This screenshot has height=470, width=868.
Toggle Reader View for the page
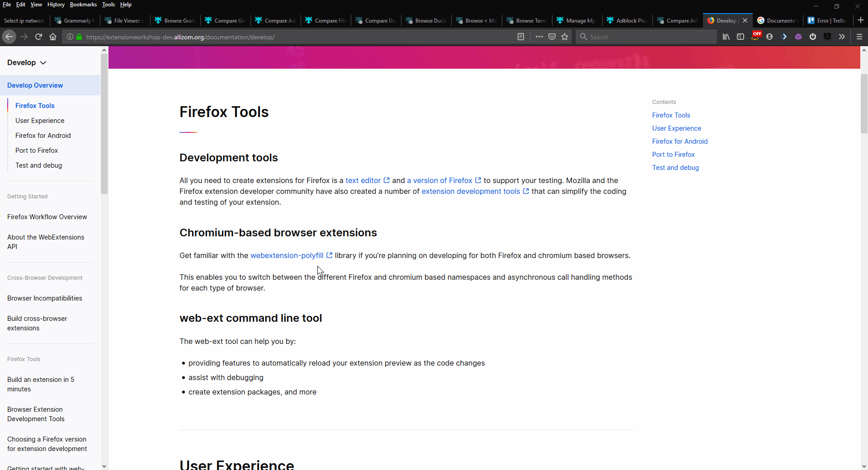521,37
